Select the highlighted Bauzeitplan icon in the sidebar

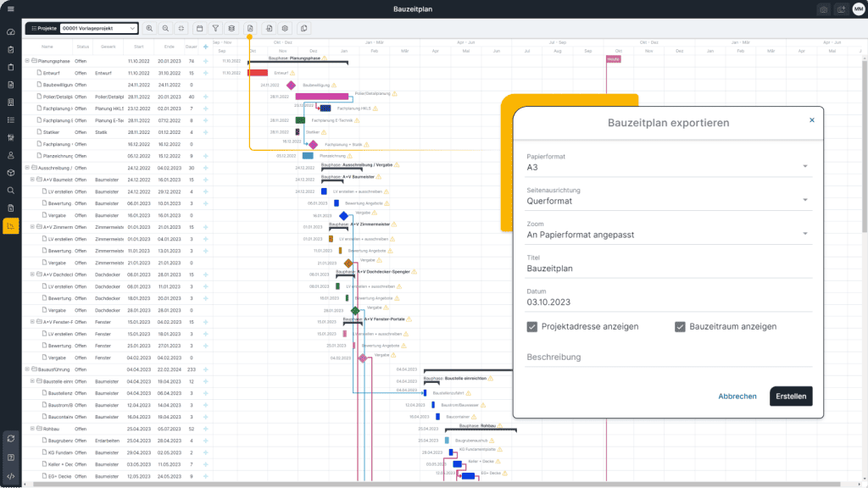[11, 225]
